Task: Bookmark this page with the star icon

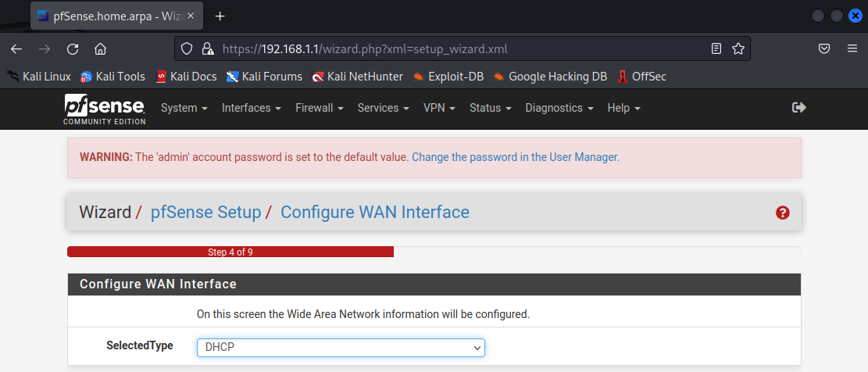Action: click(x=738, y=48)
